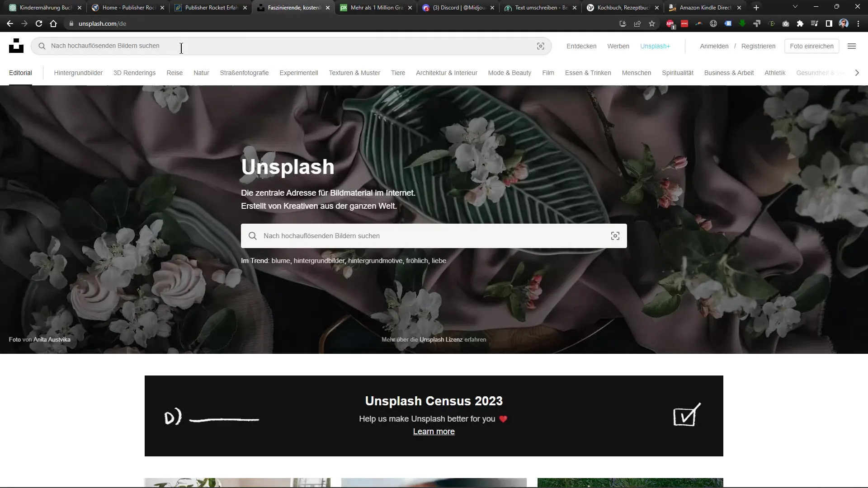Expand the tab search dropdown arrow
This screenshot has width=868, height=488.
tap(795, 7)
